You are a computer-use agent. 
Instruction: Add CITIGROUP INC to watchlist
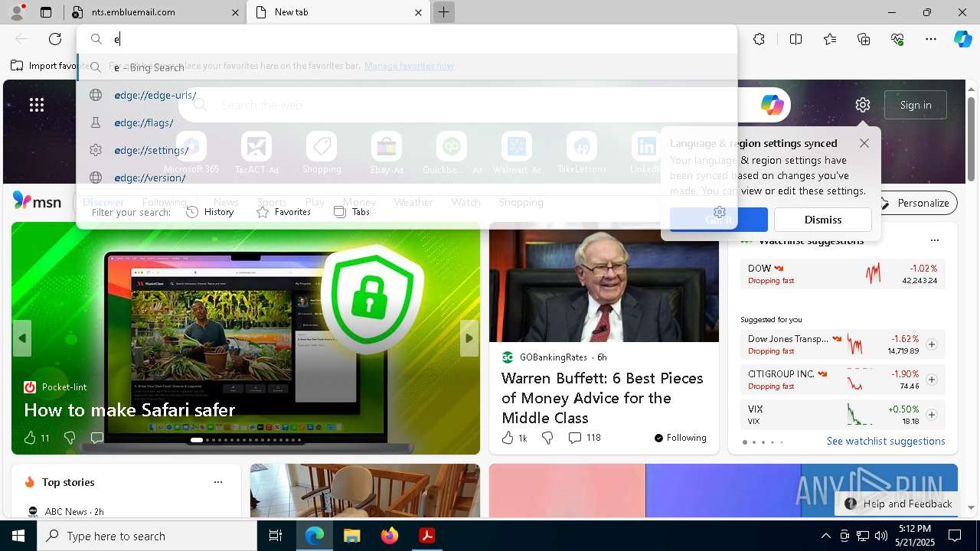coord(932,380)
